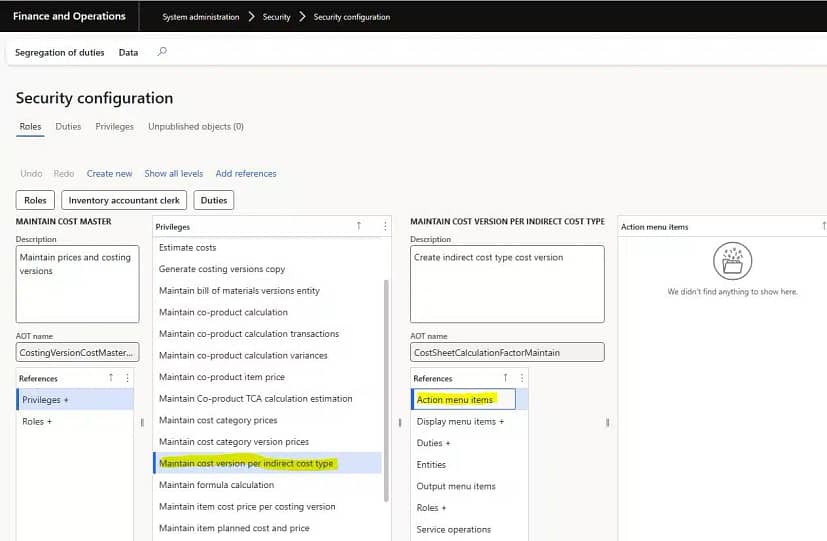Viewport: 827px width, 541px height.
Task: Select Maintain bill of materials versions entity
Action: 267,291
